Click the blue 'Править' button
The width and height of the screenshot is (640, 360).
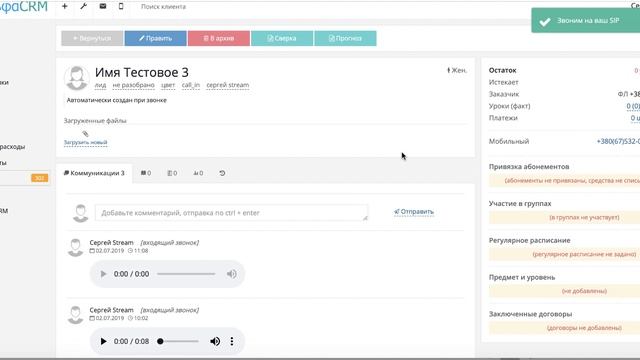click(156, 38)
